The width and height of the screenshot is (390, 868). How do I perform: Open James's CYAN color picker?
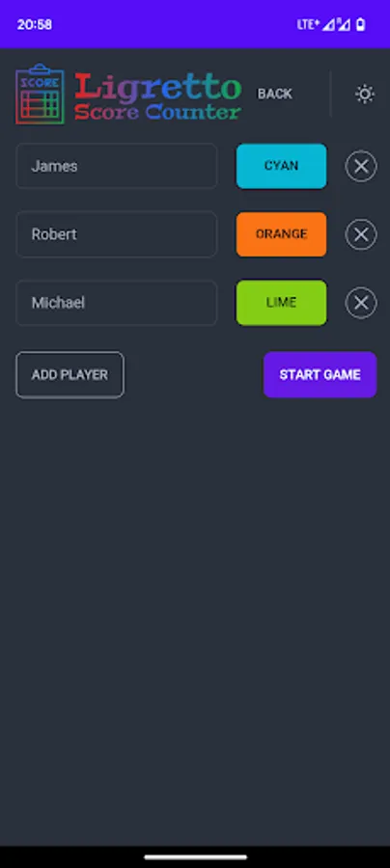point(282,166)
